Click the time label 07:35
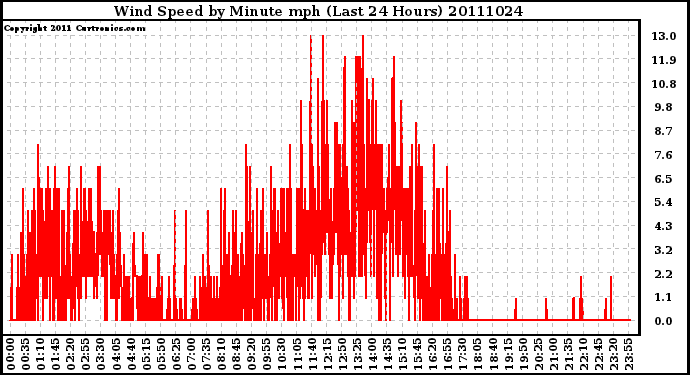This screenshot has width=690, height=375. 206,355
